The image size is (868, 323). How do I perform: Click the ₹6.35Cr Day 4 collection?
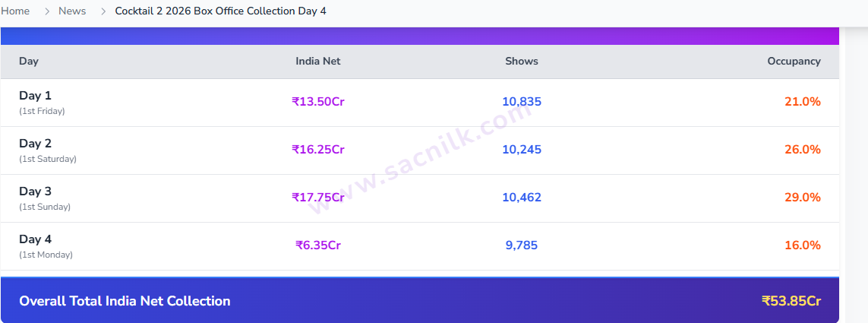pyautogui.click(x=318, y=245)
